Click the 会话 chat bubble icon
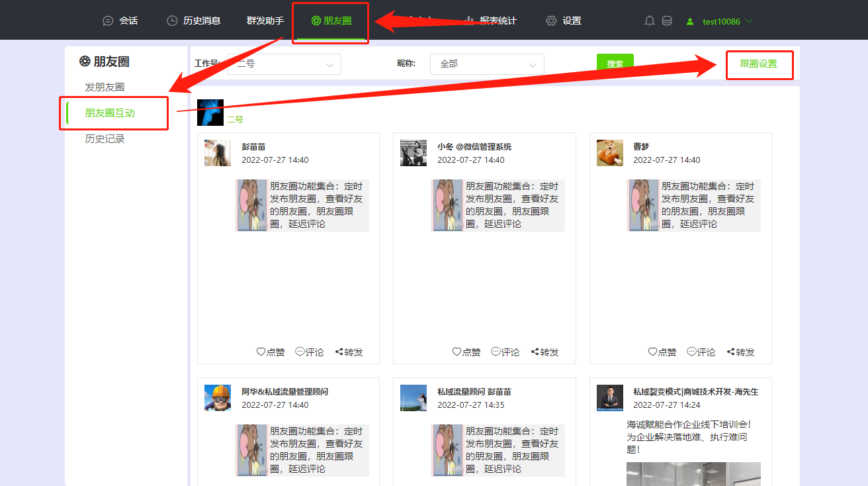 (108, 21)
